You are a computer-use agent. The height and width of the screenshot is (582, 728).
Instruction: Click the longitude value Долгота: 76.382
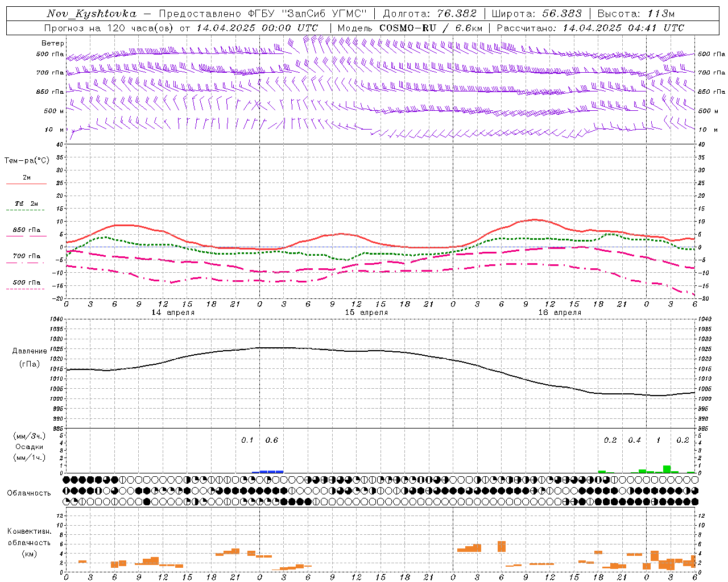point(429,14)
